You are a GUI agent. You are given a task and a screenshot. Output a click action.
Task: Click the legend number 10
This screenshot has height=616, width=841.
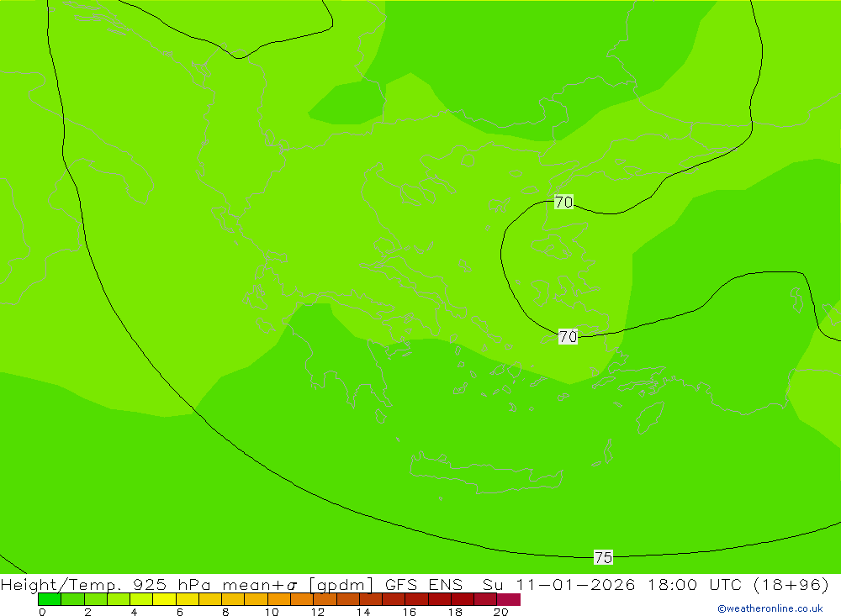coord(272,612)
